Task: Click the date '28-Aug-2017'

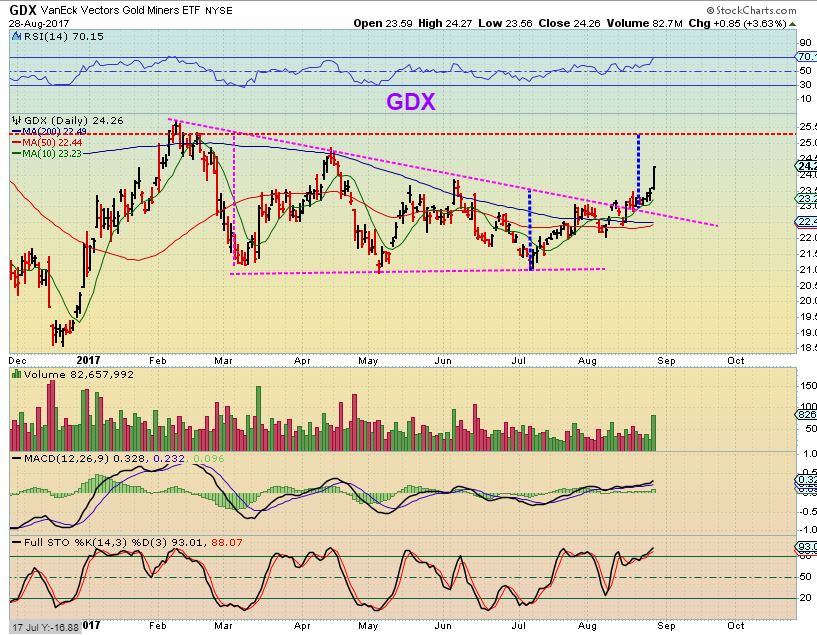Action: [x=39, y=23]
